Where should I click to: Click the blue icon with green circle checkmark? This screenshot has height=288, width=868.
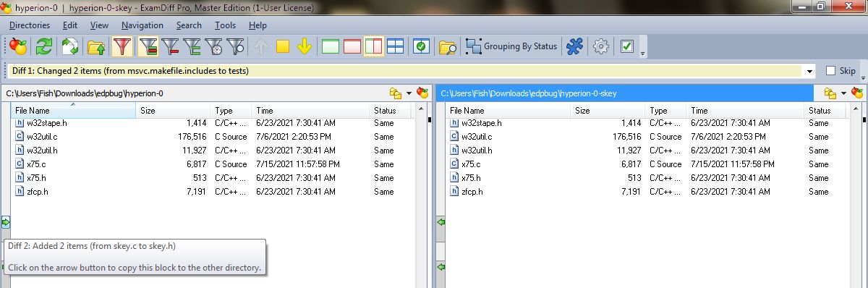tap(421, 47)
